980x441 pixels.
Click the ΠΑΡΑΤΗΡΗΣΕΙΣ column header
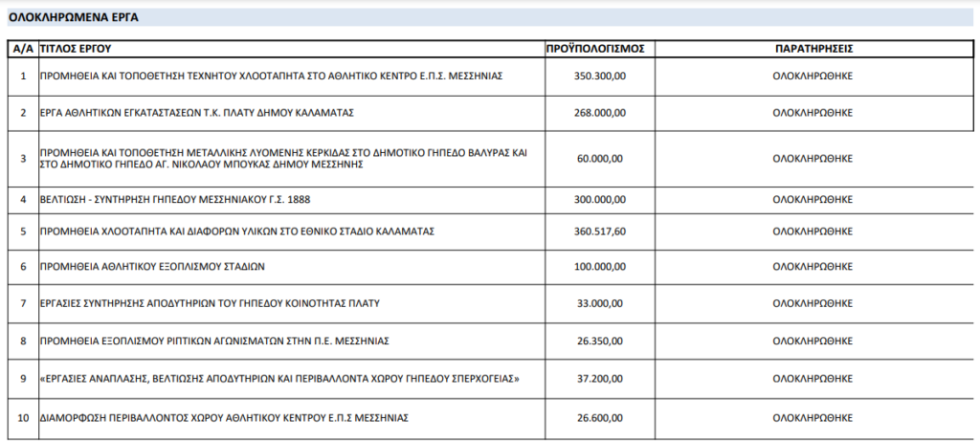tap(813, 49)
